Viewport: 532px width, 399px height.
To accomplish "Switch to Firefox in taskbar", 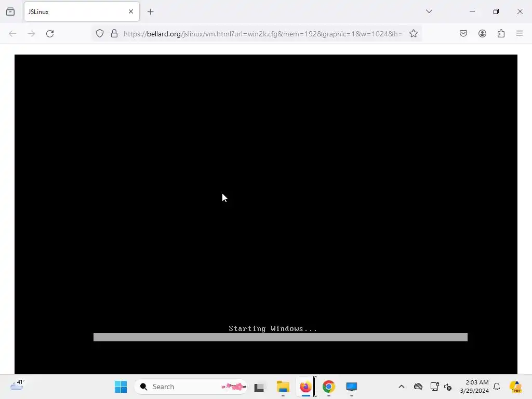I will click(x=305, y=387).
